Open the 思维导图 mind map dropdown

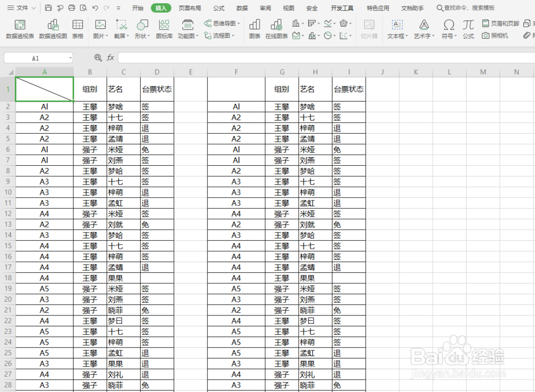coord(222,23)
